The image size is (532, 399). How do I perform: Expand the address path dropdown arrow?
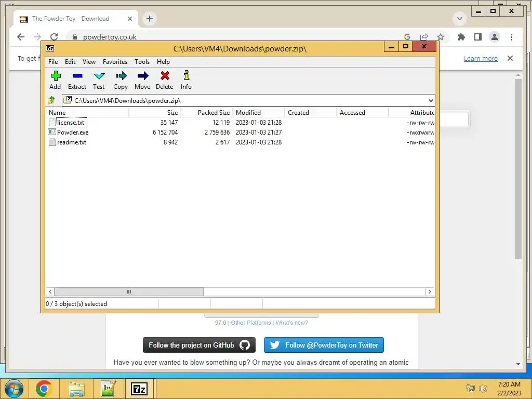(431, 100)
